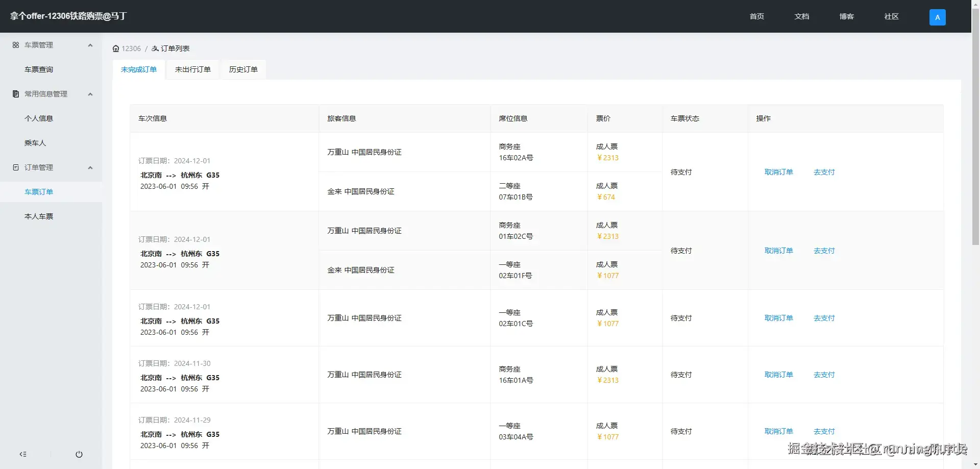The width and height of the screenshot is (980, 469).
Task: Click the home icon in breadcrumb
Action: [116, 48]
